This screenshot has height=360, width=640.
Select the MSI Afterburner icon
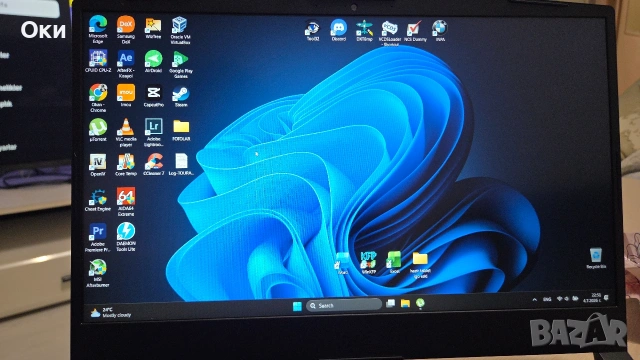tap(98, 273)
